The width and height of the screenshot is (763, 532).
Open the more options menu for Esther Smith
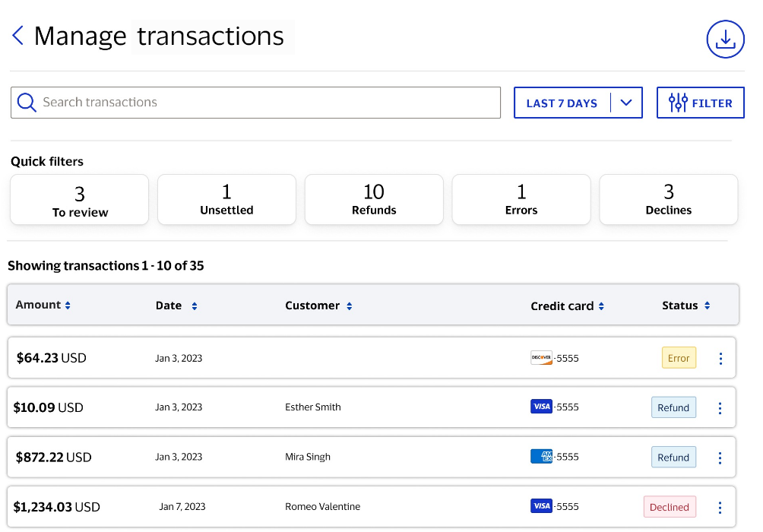coord(720,408)
